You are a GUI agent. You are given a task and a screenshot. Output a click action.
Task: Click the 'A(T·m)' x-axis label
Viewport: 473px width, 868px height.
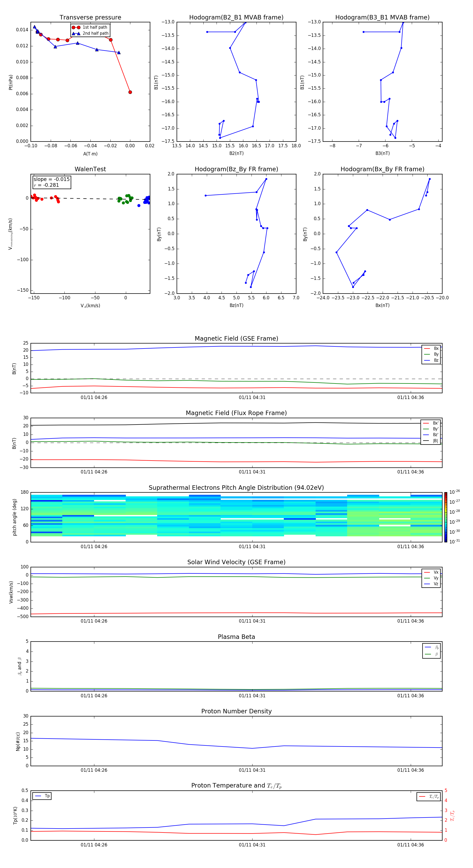coord(90,154)
